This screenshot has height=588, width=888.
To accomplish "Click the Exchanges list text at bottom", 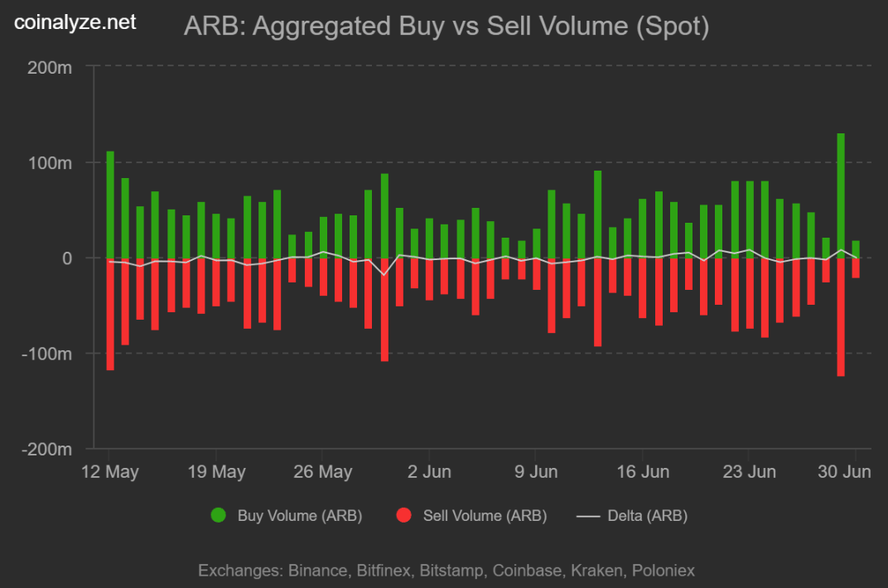I will point(446,570).
